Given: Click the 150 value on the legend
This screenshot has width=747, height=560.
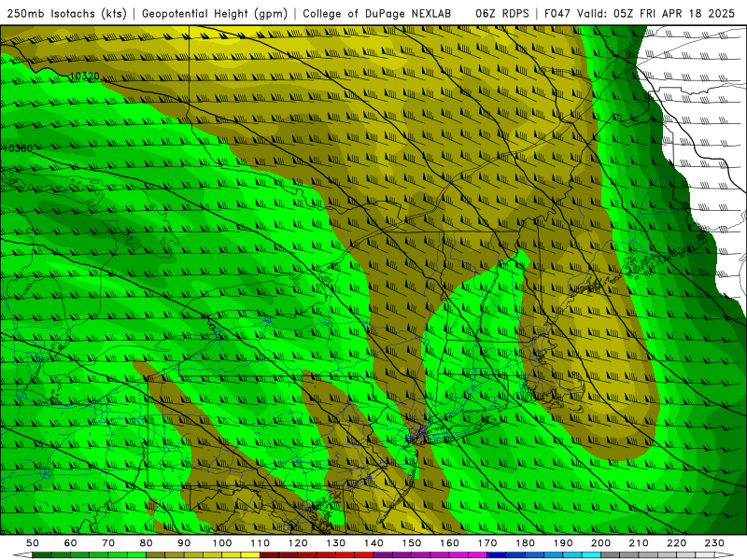Looking at the screenshot, I should coord(412,543).
